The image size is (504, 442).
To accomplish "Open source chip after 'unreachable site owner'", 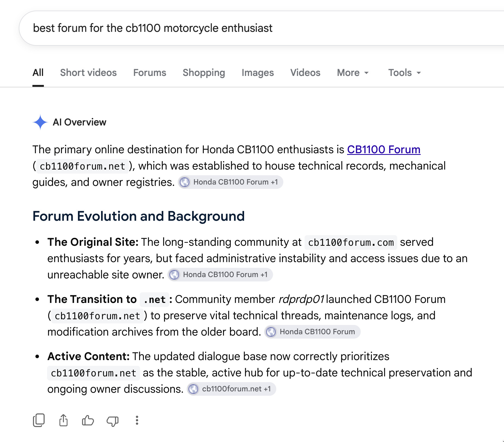I will pyautogui.click(x=220, y=275).
